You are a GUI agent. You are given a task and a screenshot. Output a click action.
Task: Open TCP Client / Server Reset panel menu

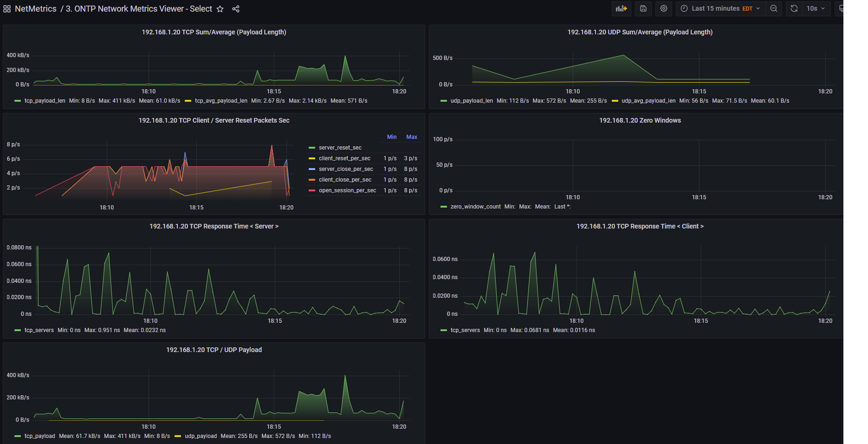click(214, 120)
